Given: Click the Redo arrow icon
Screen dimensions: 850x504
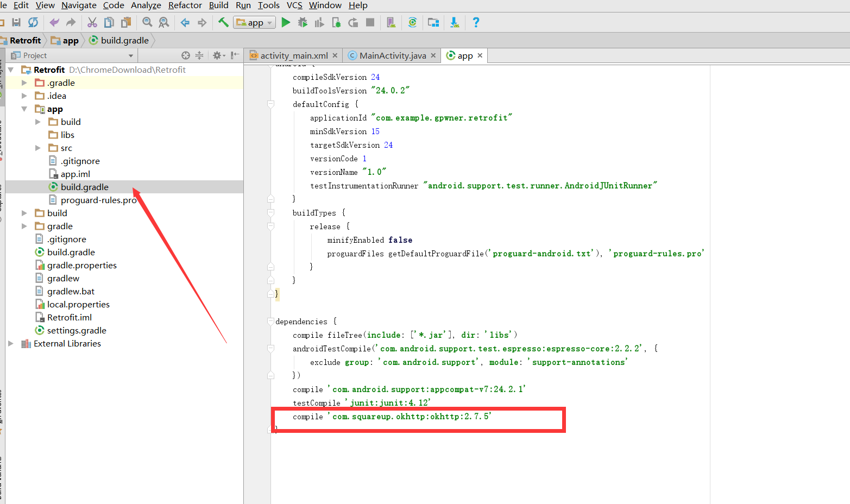Looking at the screenshot, I should [x=71, y=22].
